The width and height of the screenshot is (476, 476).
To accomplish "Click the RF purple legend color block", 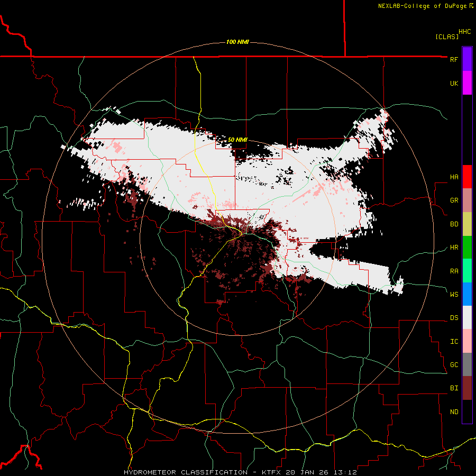I will coord(467,59).
